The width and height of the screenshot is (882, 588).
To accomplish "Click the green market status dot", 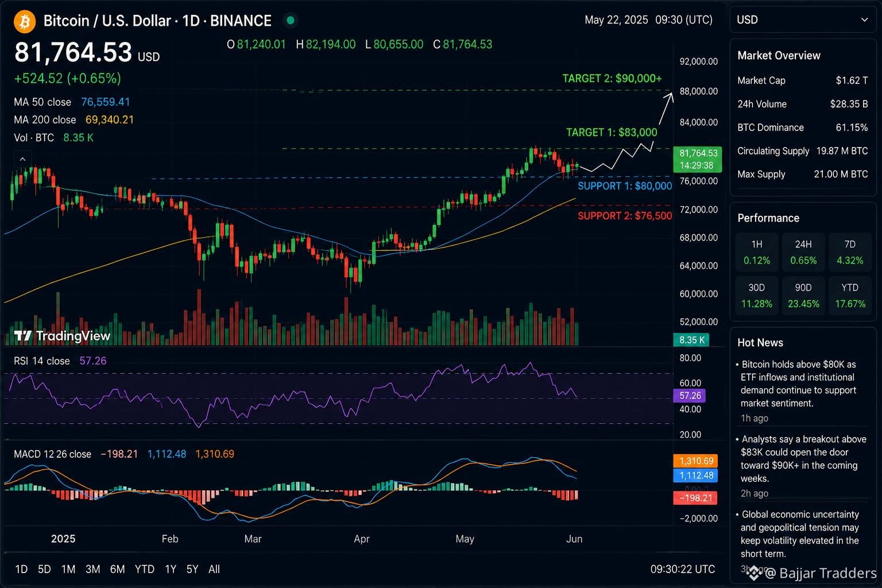I will pos(291,21).
